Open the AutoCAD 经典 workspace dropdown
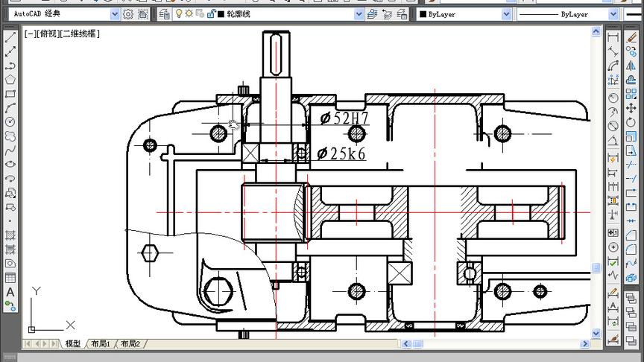The height and width of the screenshot is (362, 644). pyautogui.click(x=115, y=14)
